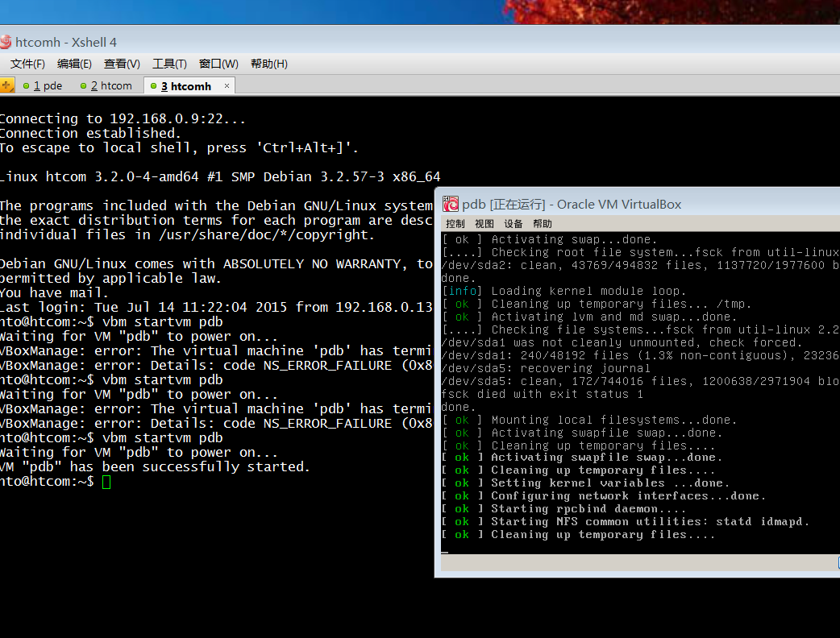Viewport: 840px width, 638px height.
Task: Click the add-session icon left of the tabs
Action: coord(6,85)
